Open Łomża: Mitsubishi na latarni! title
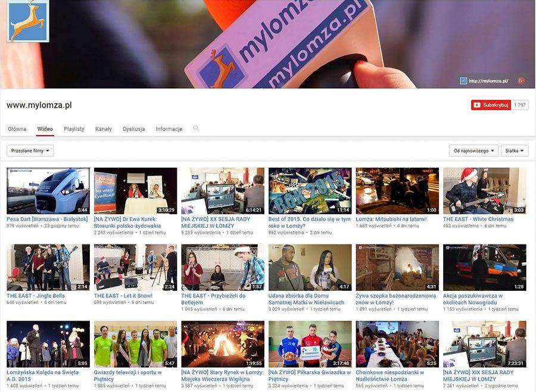 (391, 219)
